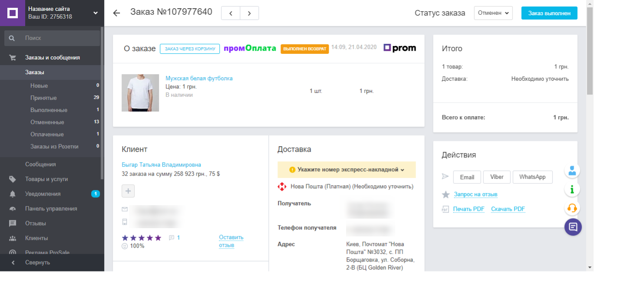The height and width of the screenshot is (298, 644).
Task: Click Запрос на отзыв link
Action: pyautogui.click(x=476, y=194)
